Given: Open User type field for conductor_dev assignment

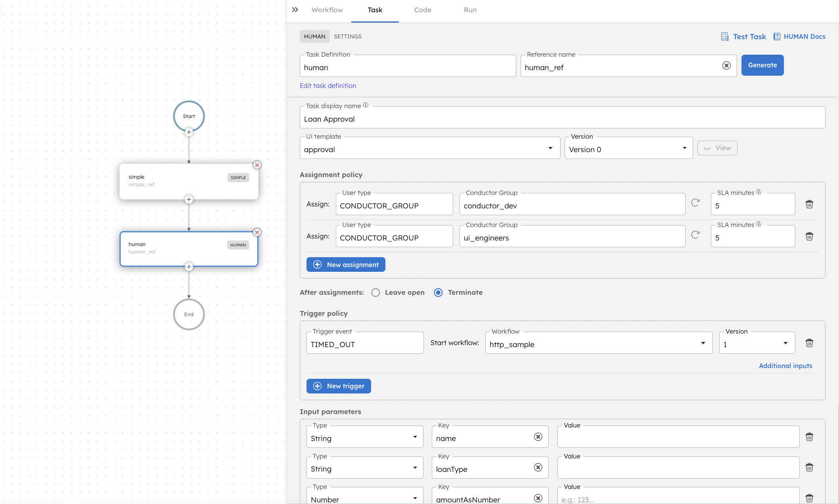Looking at the screenshot, I should [394, 204].
